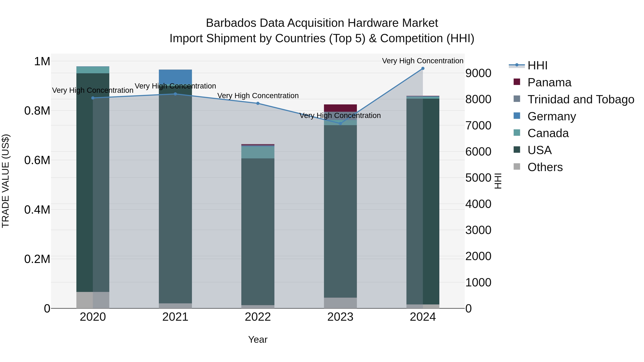Click the USA segment of the 2024 bar
644x362 pixels.
[x=423, y=202]
